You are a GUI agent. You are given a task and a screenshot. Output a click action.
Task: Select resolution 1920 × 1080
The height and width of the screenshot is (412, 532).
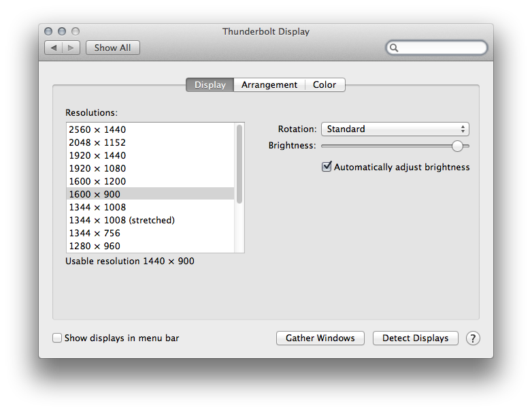(150, 168)
